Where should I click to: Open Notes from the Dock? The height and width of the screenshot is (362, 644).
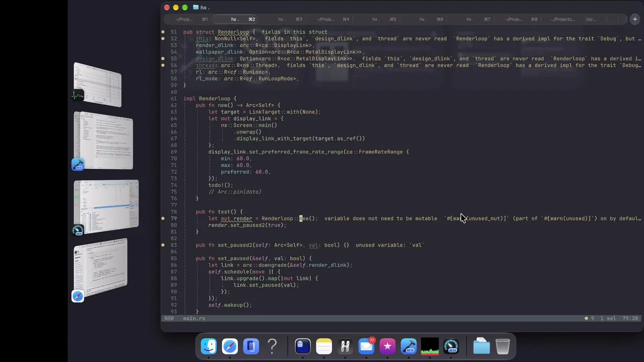coord(324,346)
